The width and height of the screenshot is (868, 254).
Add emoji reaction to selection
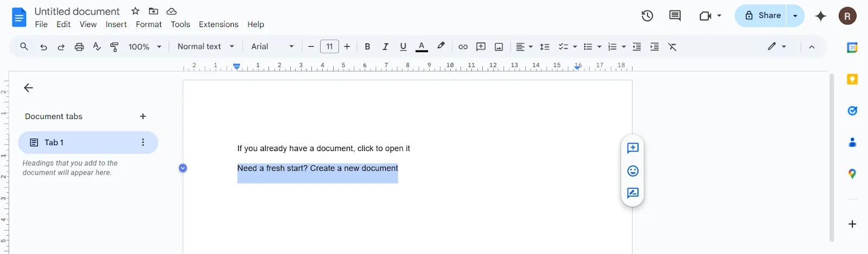[x=633, y=171]
